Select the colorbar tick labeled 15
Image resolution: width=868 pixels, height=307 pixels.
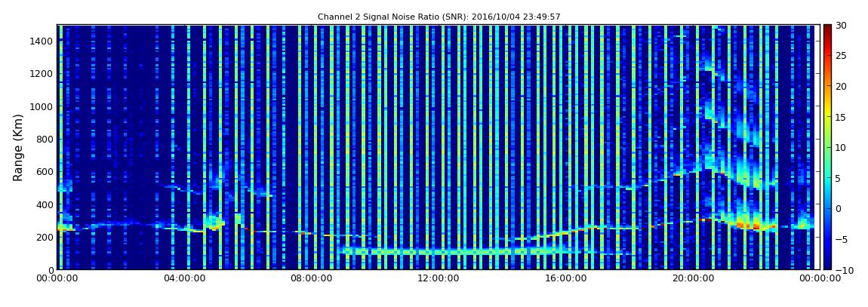[x=842, y=117]
